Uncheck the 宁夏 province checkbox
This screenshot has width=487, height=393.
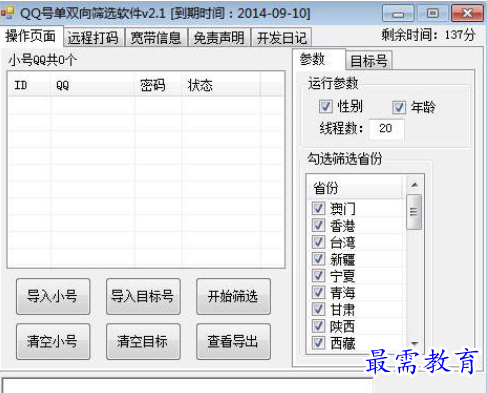(x=318, y=275)
